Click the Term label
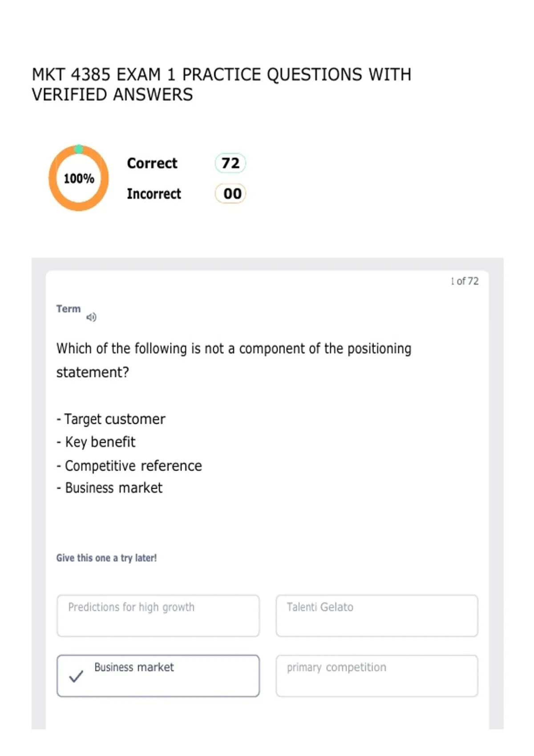Screen dimensions: 534x756 (x=69, y=309)
